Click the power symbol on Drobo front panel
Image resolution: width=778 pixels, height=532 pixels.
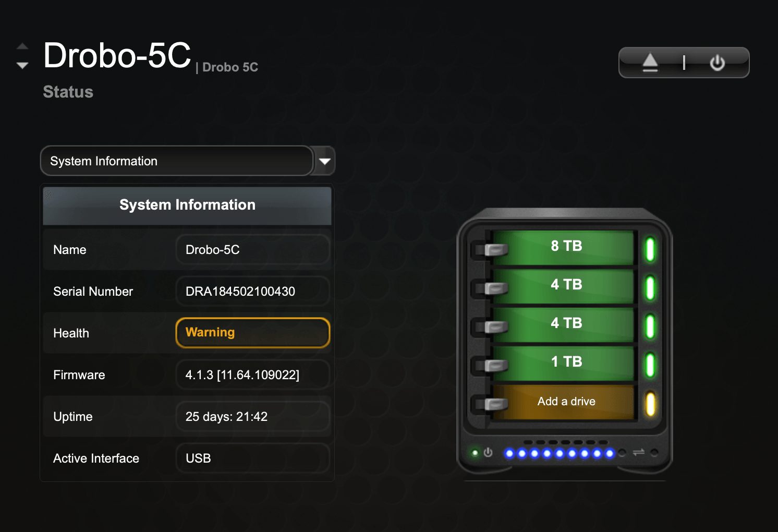tap(488, 453)
